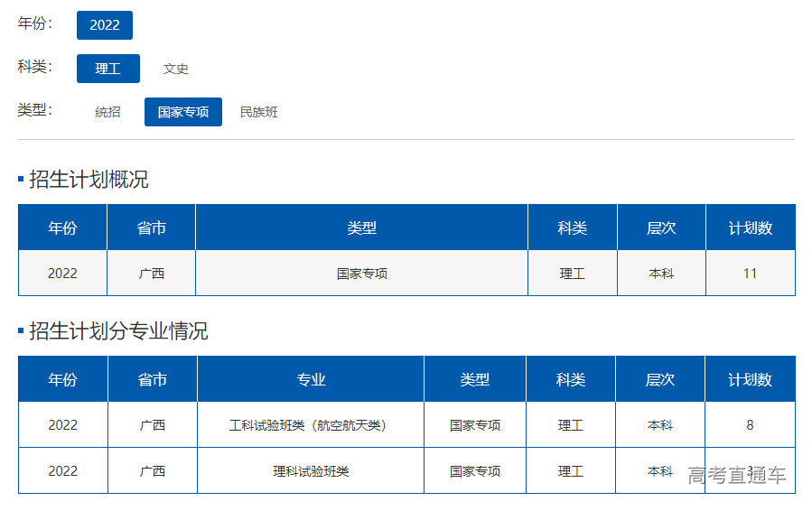Switch admission type to 民族班
Screen dimensions: 812x511
[x=258, y=112]
